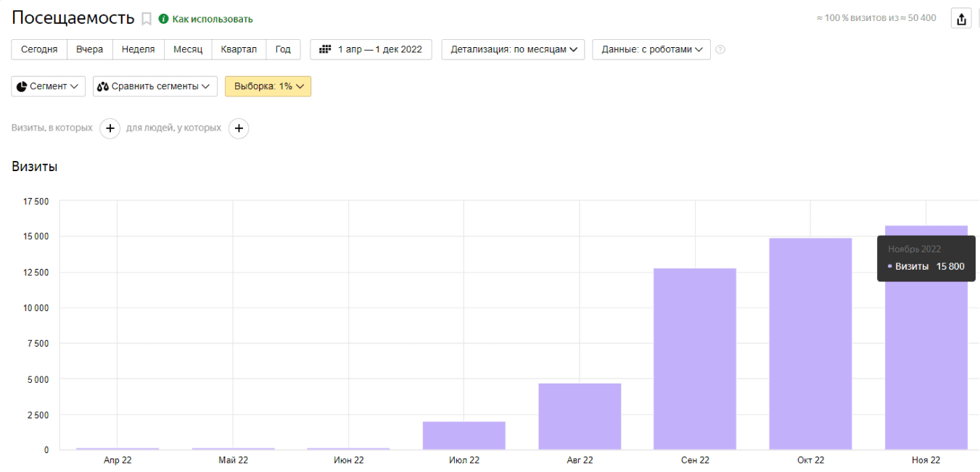980x472 pixels.
Task: Select the Сегодня period tab
Action: 39,49
